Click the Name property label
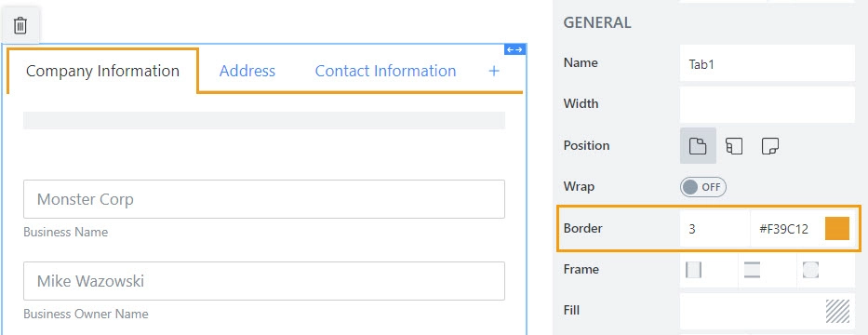 pyautogui.click(x=581, y=62)
